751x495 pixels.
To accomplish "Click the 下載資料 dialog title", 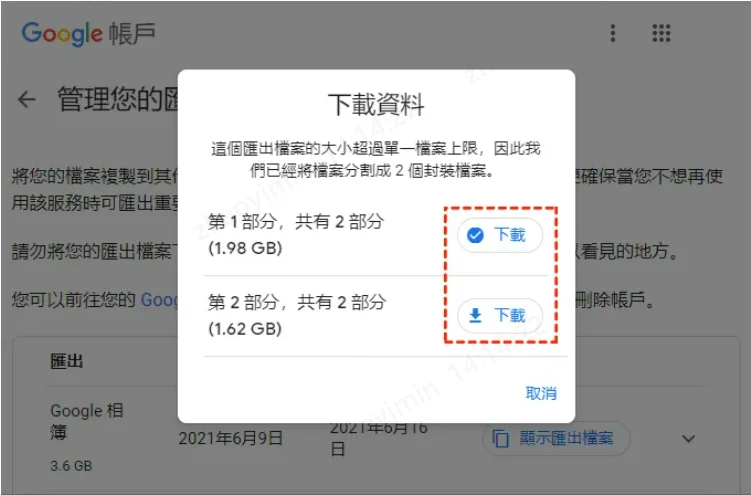I will tap(376, 104).
